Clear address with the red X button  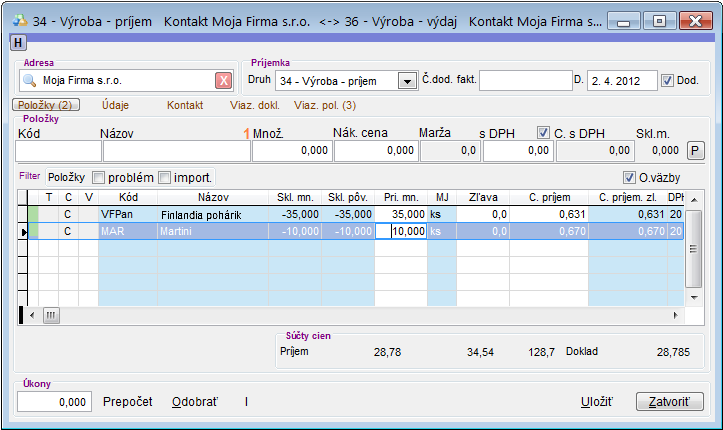[224, 81]
